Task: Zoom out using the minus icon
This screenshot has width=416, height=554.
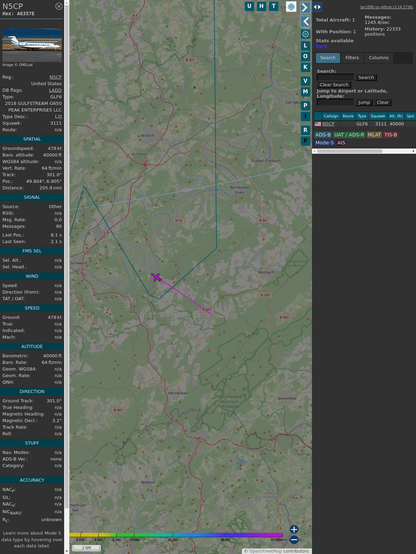Action: tap(294, 540)
